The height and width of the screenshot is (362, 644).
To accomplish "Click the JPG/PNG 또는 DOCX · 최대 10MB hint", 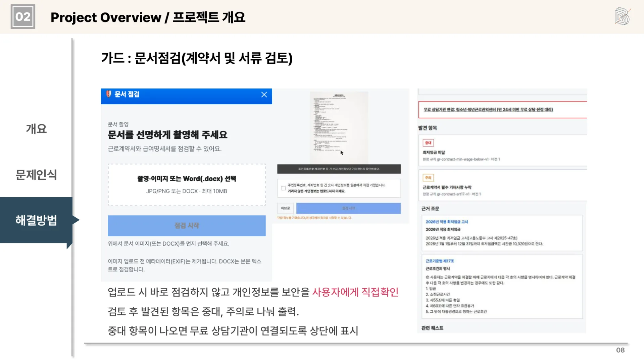I will 187,191.
